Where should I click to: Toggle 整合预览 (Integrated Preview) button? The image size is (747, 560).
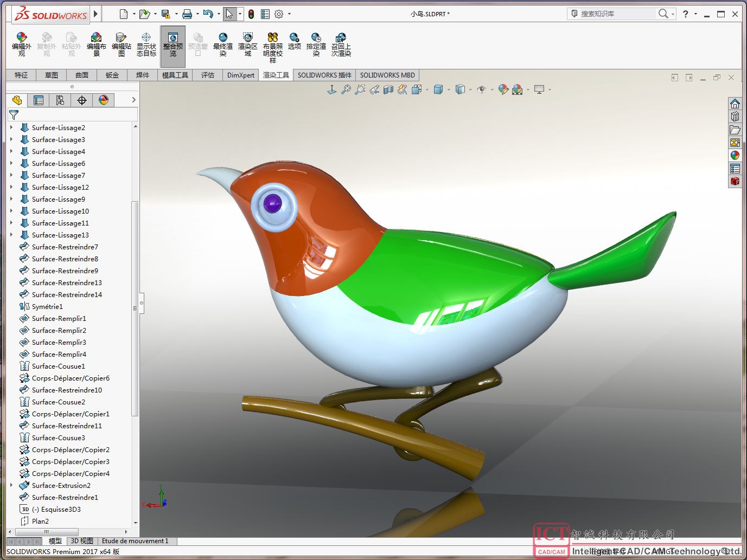coord(173,46)
